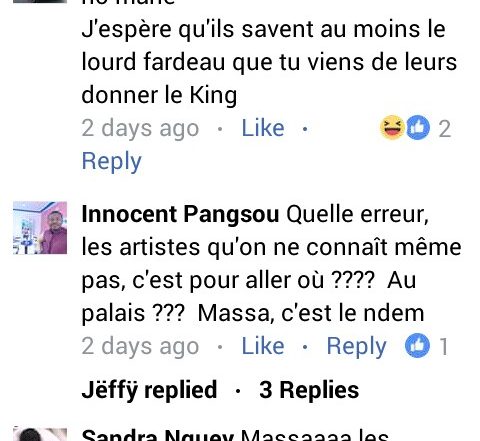480x441 pixels.
Task: Like Innocent Pangsou's comment
Action: [x=263, y=346]
